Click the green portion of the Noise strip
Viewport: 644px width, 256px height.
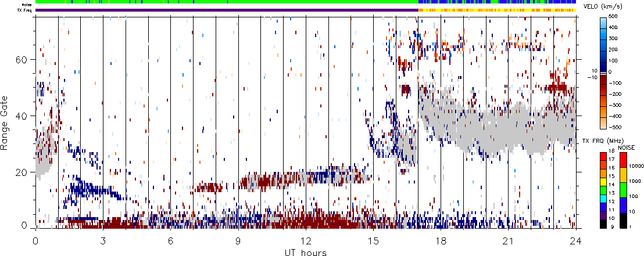coord(227,2)
